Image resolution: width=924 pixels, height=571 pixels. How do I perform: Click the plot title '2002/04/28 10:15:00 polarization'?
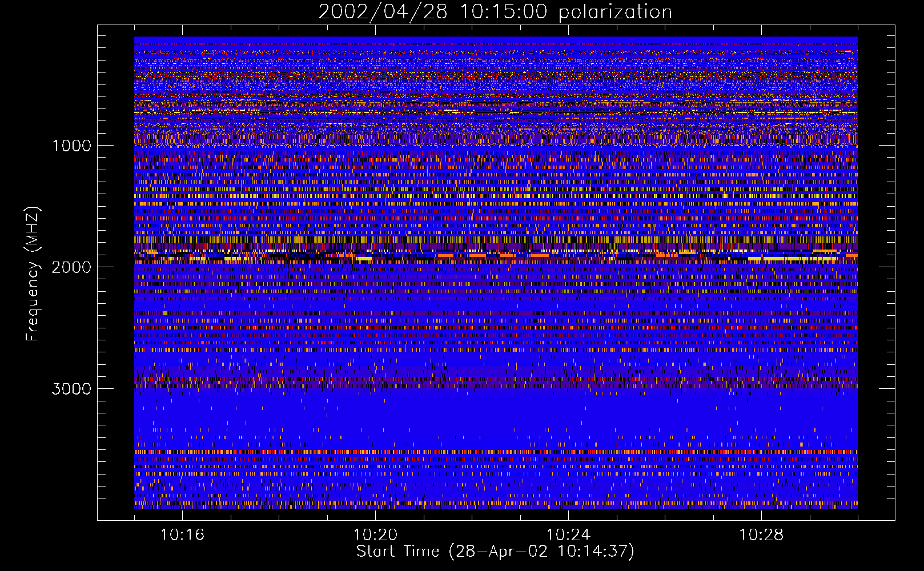(495, 12)
